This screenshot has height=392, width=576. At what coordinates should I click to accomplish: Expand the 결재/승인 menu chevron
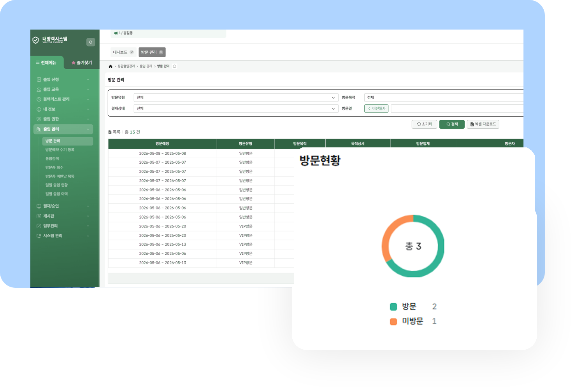(x=88, y=206)
